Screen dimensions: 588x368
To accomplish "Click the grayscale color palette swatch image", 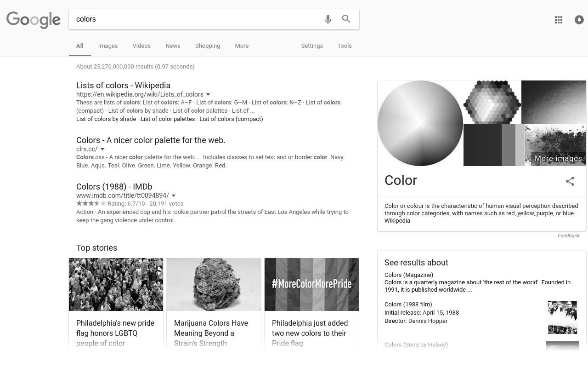I will tap(494, 145).
